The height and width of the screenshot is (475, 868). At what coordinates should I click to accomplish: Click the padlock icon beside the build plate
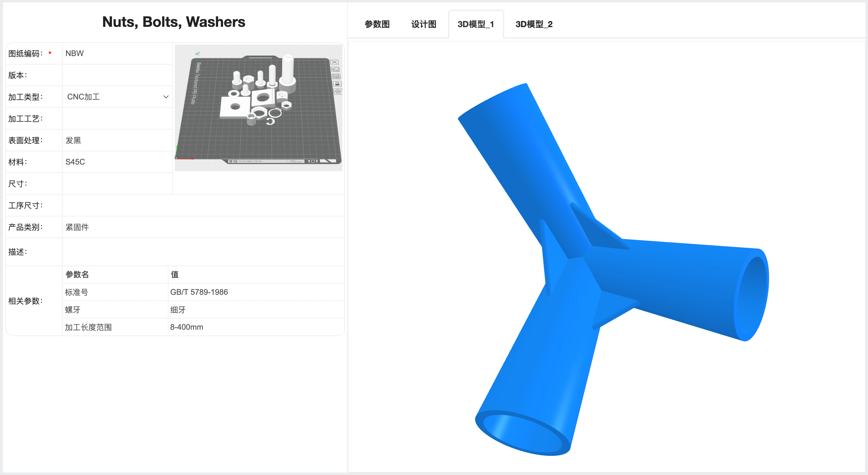(x=337, y=83)
